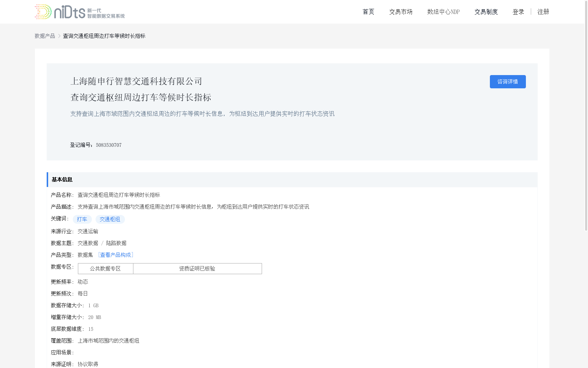Click the 登录 link

tap(518, 12)
